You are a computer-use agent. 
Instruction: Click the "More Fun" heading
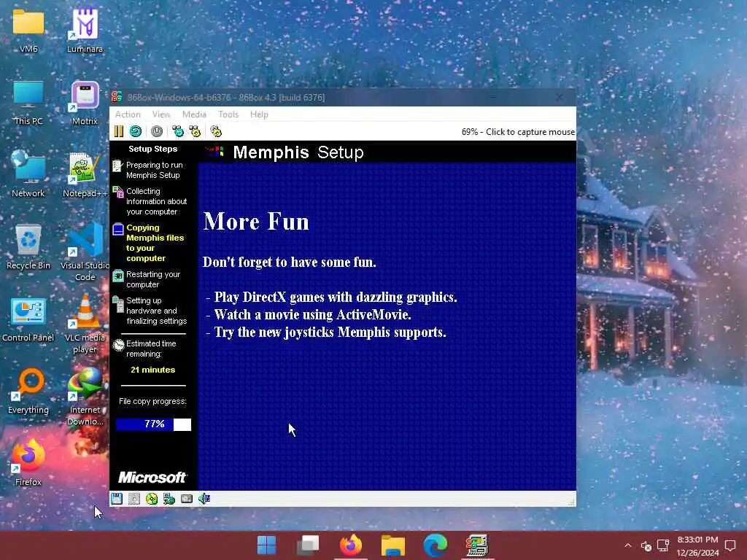point(256,222)
